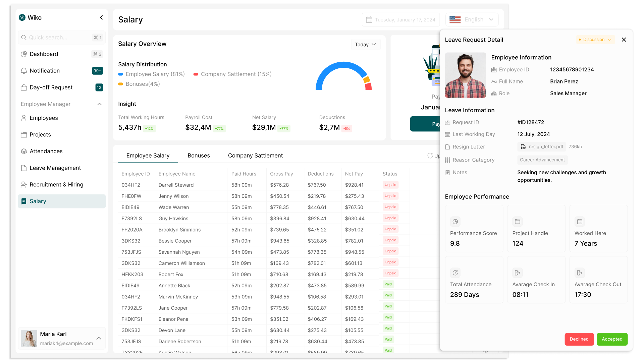644x362 pixels.
Task: Expand Maria Karl profile menu
Action: pos(99,339)
